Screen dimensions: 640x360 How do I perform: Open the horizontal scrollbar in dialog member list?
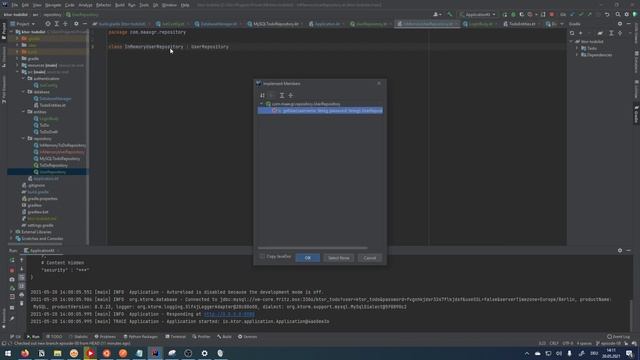point(312,248)
